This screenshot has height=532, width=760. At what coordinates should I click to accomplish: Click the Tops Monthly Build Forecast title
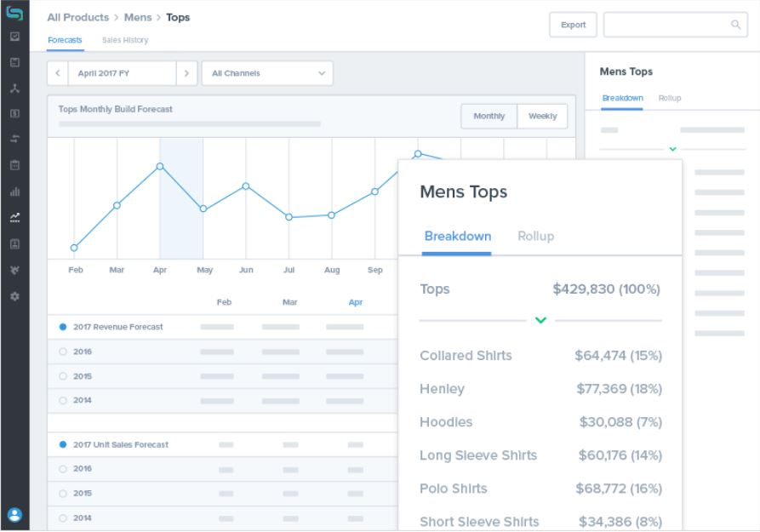click(x=116, y=109)
